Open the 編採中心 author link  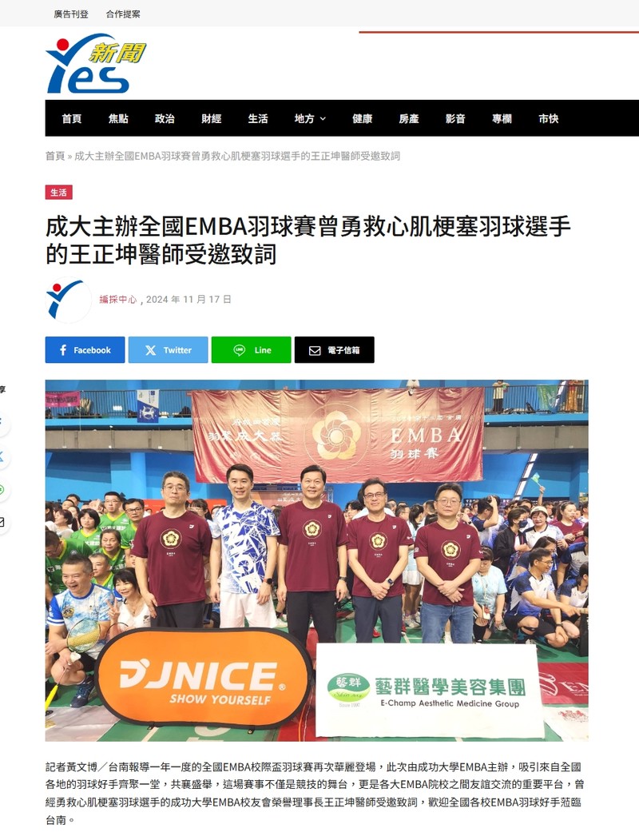[117, 300]
